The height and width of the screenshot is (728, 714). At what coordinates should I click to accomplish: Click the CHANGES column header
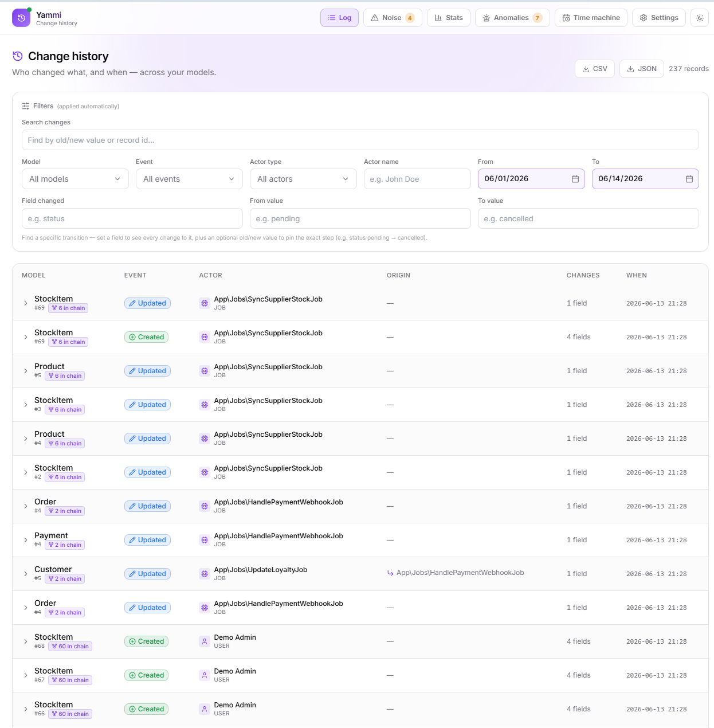583,276
